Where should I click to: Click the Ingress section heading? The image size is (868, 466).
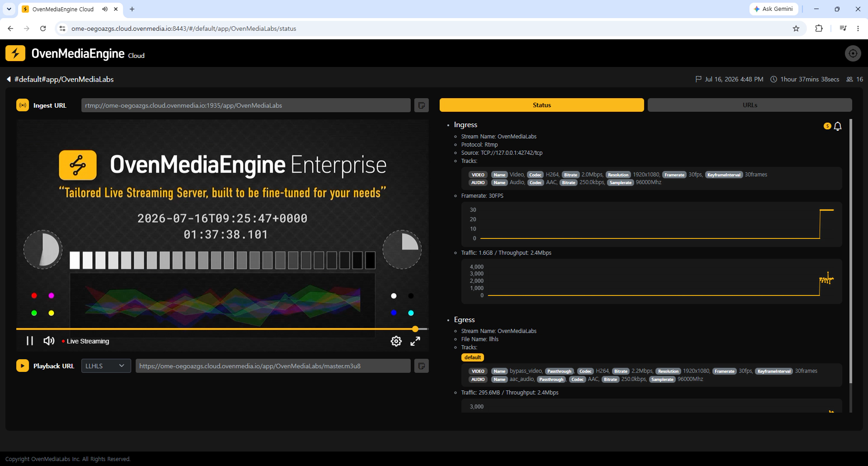tap(465, 125)
